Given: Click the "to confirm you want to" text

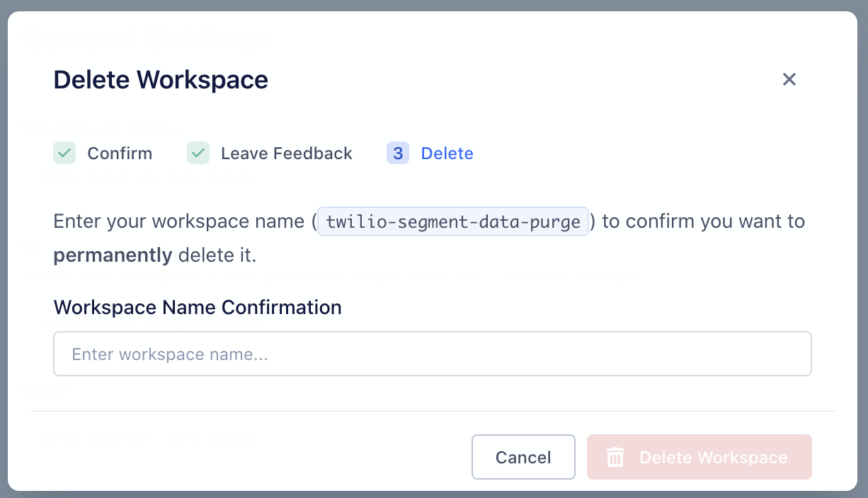Looking at the screenshot, I should coord(703,221).
